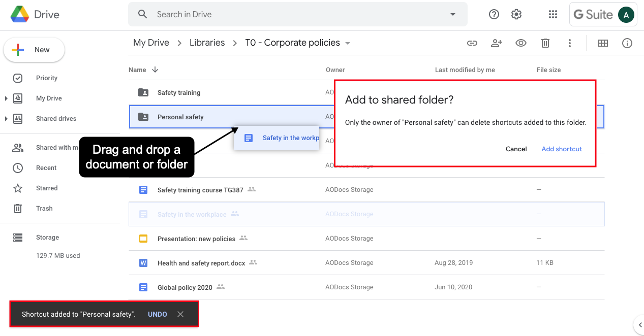Navigate to Libraries breadcrumb
Image resolution: width=644 pixels, height=336 pixels.
coord(207,43)
